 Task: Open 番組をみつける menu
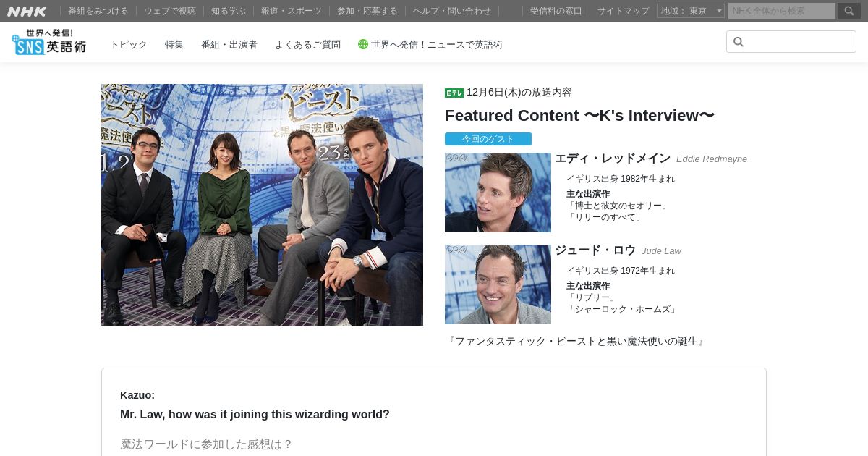98,11
